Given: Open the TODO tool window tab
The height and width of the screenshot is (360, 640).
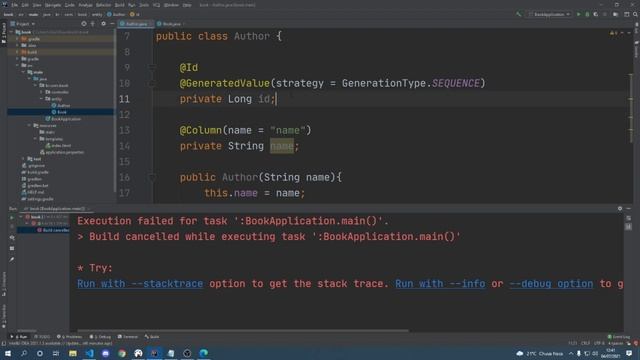Looking at the screenshot, I should pos(42,337).
